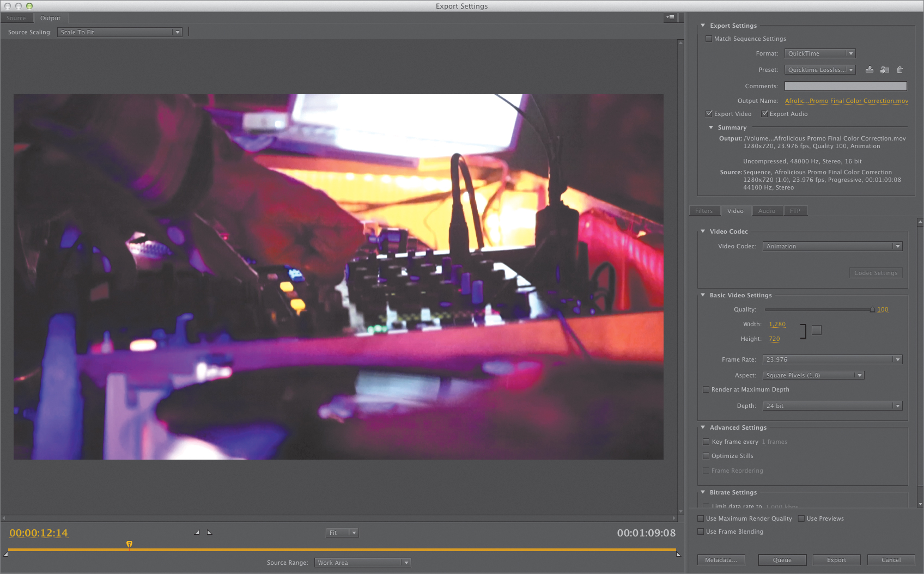The height and width of the screenshot is (574, 924).
Task: Enable Match Sequence Settings checkbox
Action: coord(708,39)
